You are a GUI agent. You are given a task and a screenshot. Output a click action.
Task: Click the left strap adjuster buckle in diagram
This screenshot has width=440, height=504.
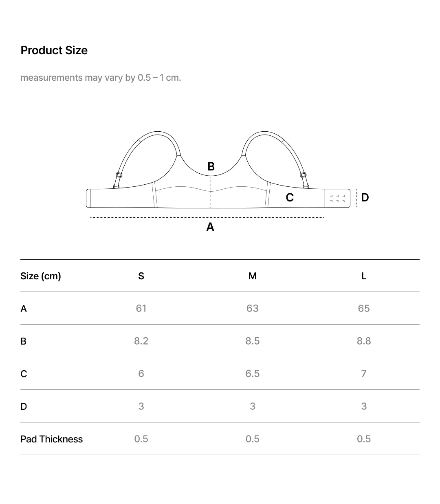tap(119, 175)
